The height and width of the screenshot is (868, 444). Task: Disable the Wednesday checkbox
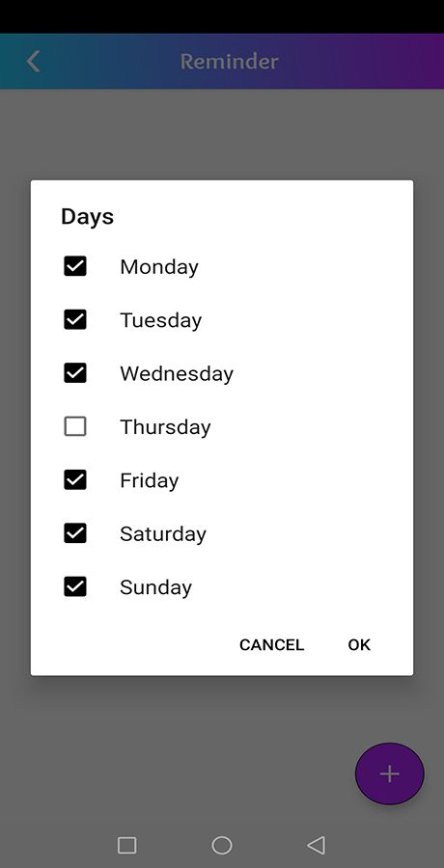click(x=75, y=373)
